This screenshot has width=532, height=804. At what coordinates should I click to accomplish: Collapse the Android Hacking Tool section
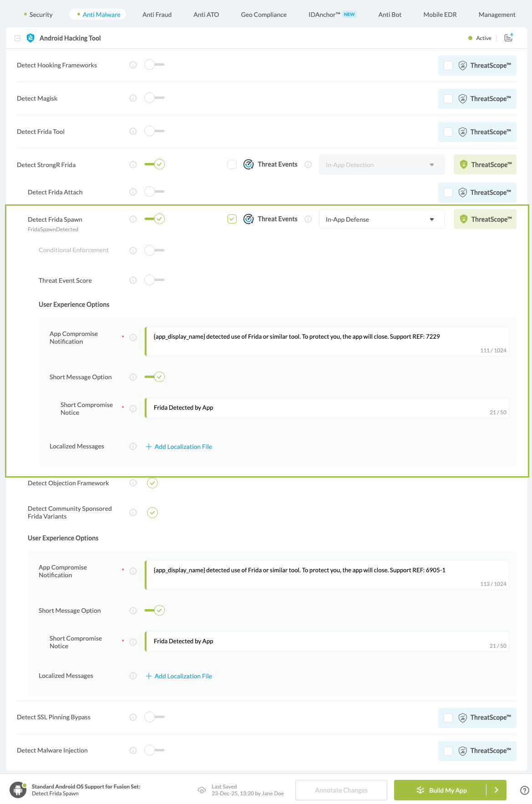click(x=17, y=38)
